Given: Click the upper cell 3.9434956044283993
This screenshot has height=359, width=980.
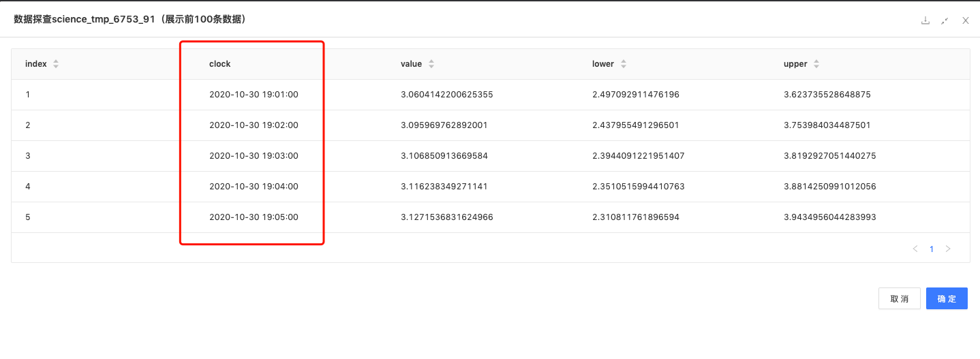Looking at the screenshot, I should (829, 217).
